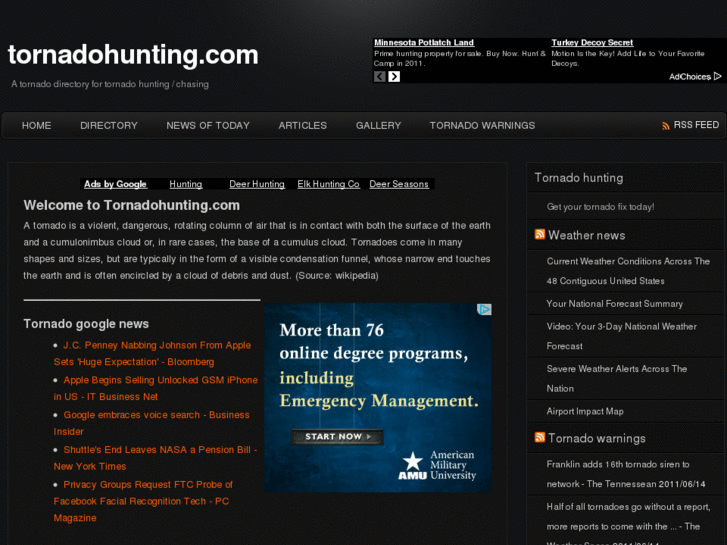The image size is (727, 545).
Task: Click the tornadohunting.com site title
Action: coord(133,55)
